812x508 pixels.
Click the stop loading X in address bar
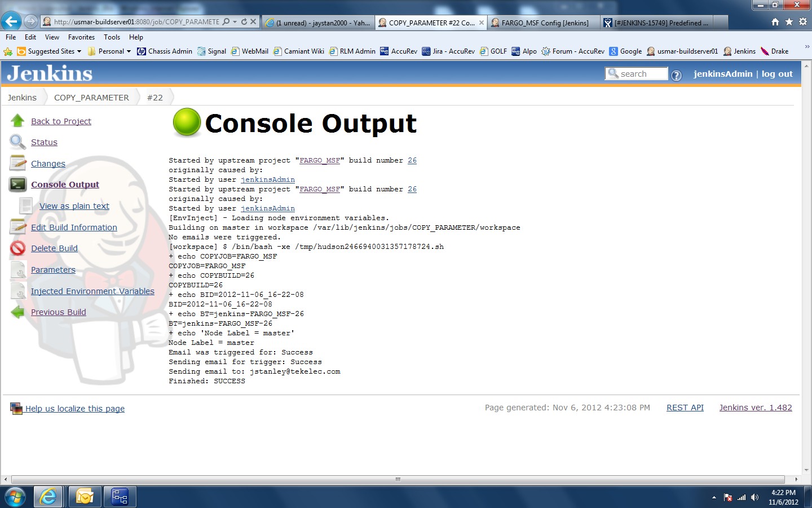(253, 21)
